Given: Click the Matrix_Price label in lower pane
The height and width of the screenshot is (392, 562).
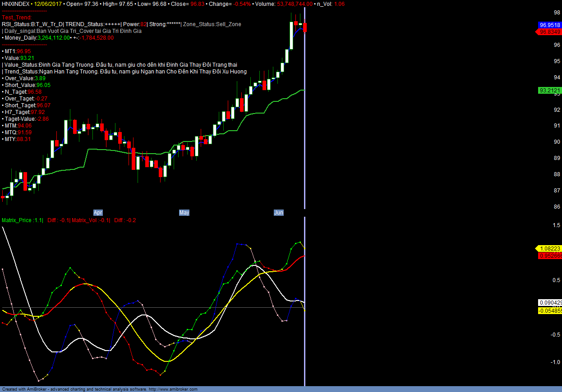Looking at the screenshot, I should pyautogui.click(x=16, y=220).
